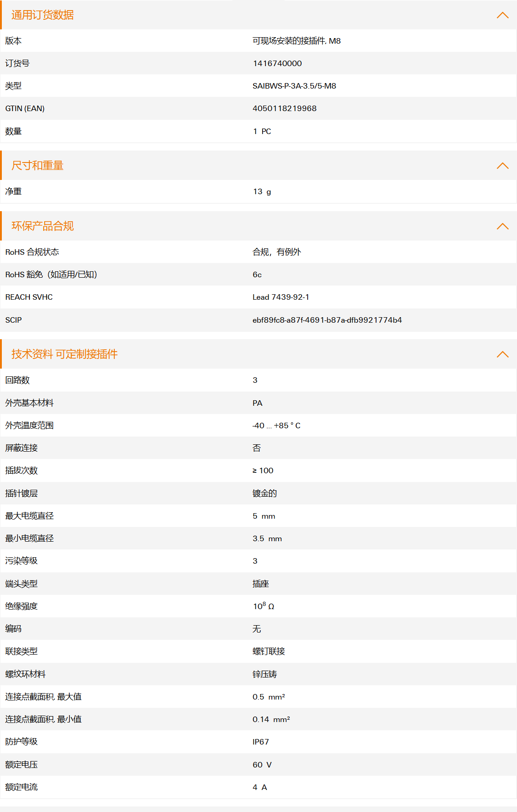Click connection type value 螺钉联接

click(x=269, y=651)
